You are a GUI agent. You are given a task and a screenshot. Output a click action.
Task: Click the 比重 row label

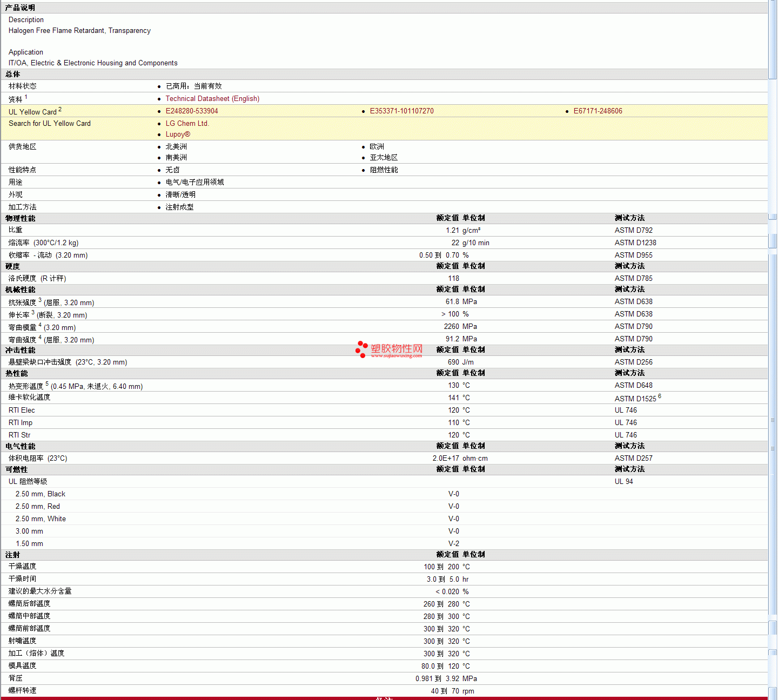(16, 230)
